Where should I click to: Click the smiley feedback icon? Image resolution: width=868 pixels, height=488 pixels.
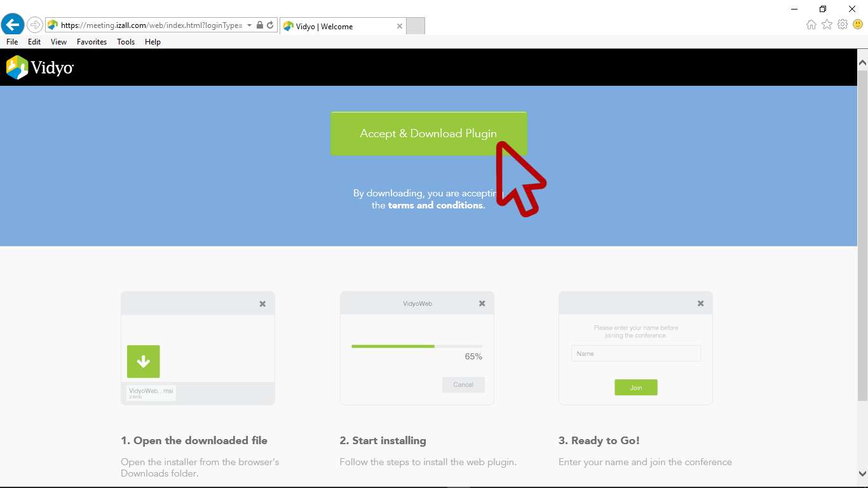click(x=858, y=25)
